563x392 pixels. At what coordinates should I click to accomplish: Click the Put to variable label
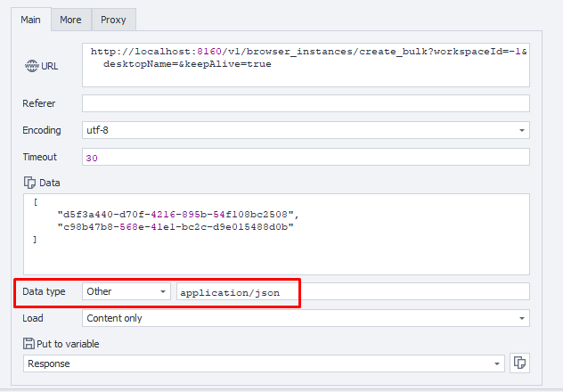coord(68,344)
